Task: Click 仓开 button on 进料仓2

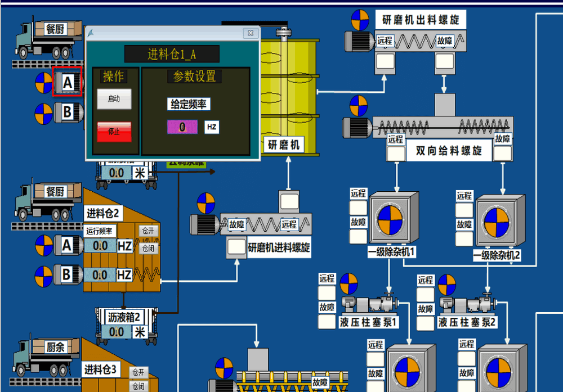Action: click(148, 231)
